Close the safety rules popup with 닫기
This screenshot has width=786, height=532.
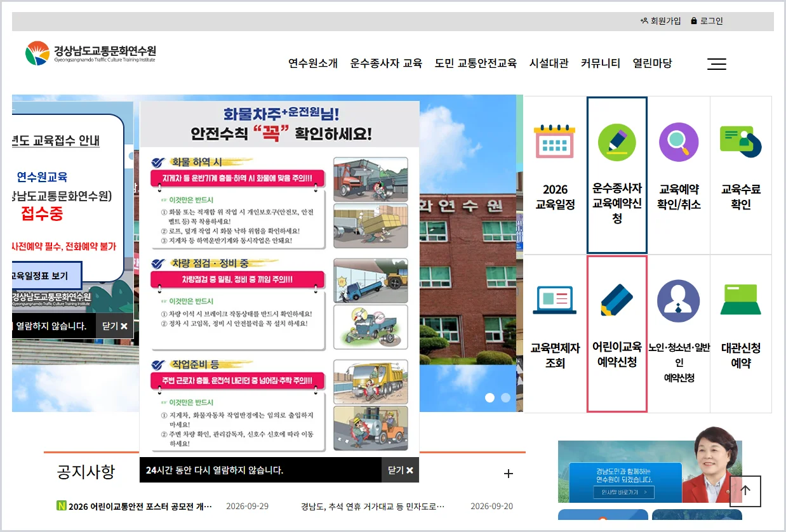coord(400,470)
